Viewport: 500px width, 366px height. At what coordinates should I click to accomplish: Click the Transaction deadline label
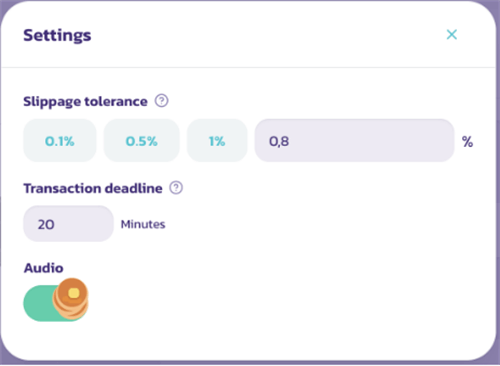pos(93,188)
